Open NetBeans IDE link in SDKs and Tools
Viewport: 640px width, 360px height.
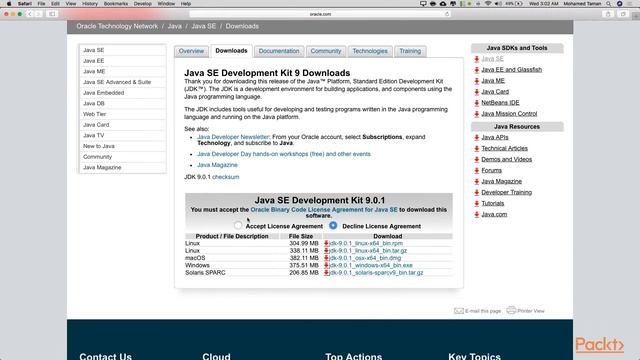pos(500,102)
